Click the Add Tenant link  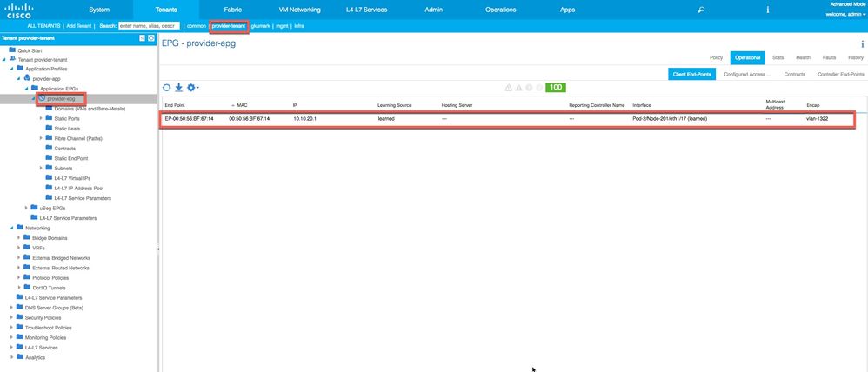(x=78, y=26)
